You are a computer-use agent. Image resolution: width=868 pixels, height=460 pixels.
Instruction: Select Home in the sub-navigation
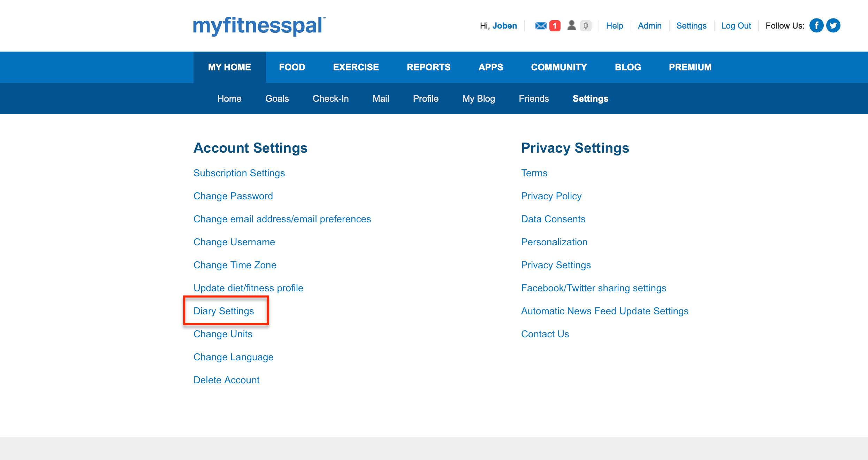point(229,99)
